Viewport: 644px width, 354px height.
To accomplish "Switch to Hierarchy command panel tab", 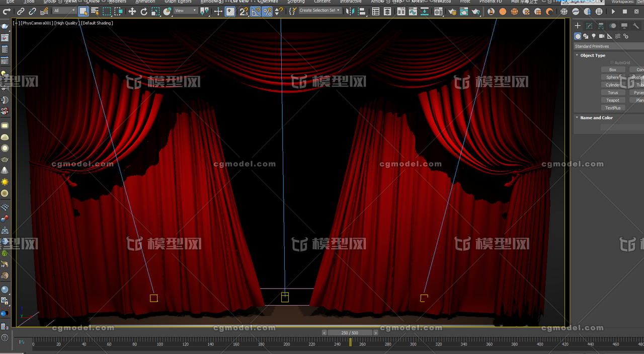I will 601,26.
